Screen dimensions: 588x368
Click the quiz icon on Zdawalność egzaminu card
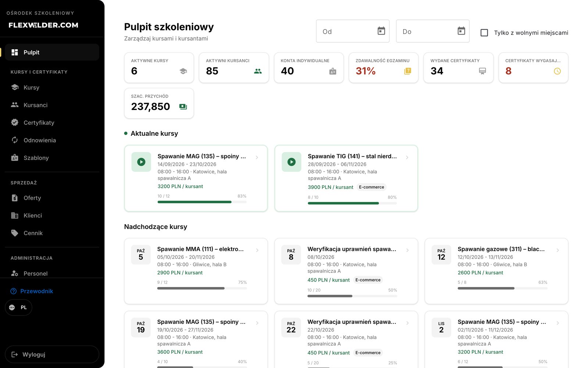pyautogui.click(x=408, y=71)
